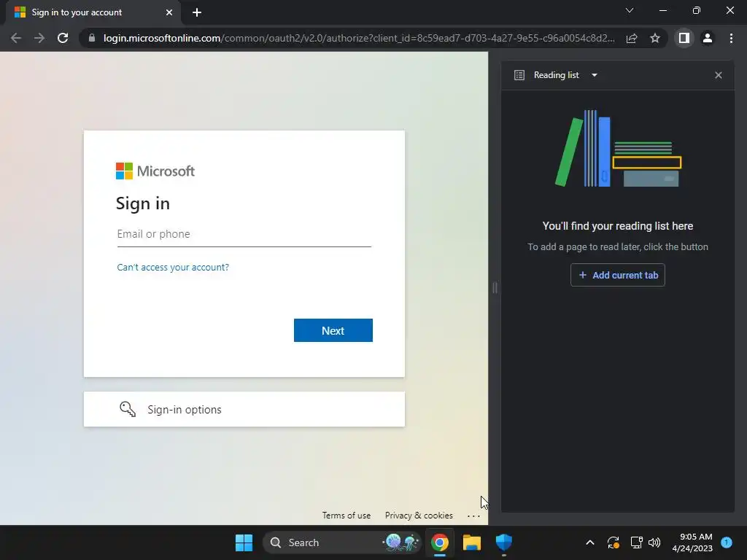Viewport: 747px width, 560px height.
Task: Click the jellyfish search highlight icon
Action: click(x=401, y=542)
